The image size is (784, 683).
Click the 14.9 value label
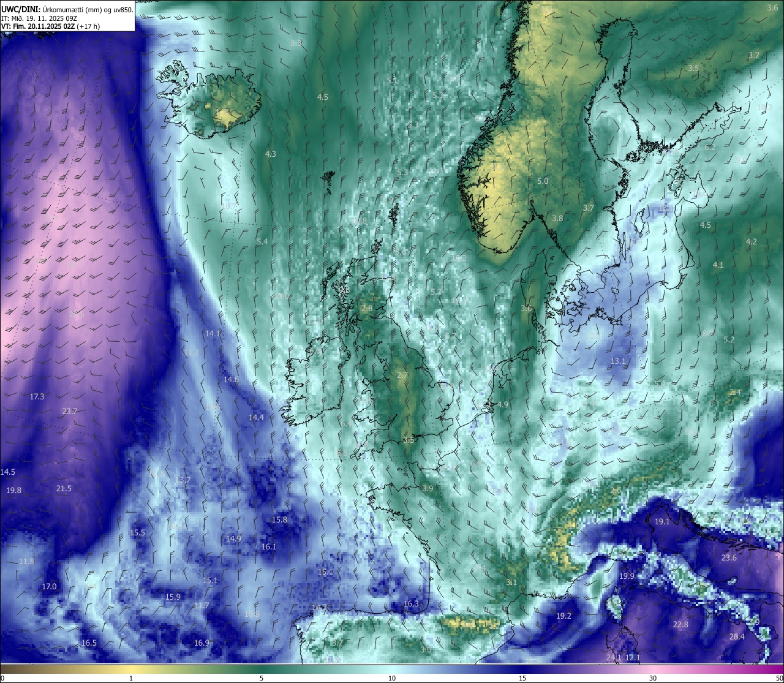point(233,538)
